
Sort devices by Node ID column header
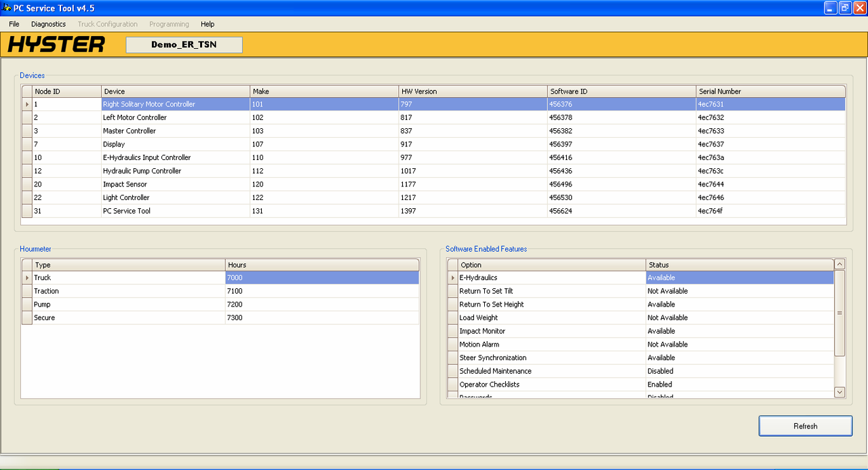click(x=66, y=91)
